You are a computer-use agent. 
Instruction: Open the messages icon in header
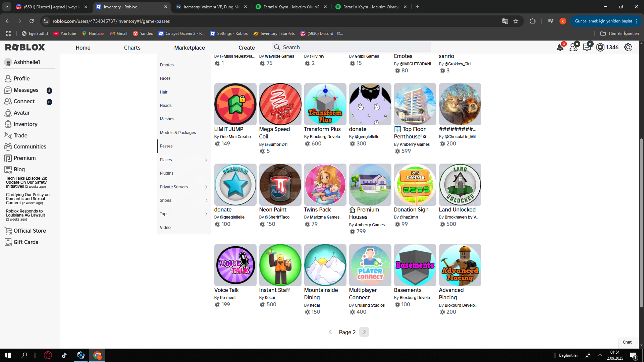coord(587,47)
